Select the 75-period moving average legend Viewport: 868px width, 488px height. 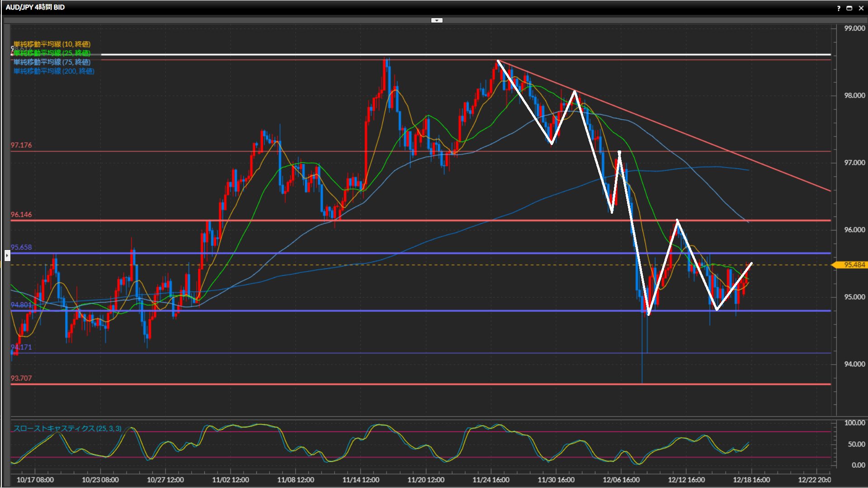point(52,62)
